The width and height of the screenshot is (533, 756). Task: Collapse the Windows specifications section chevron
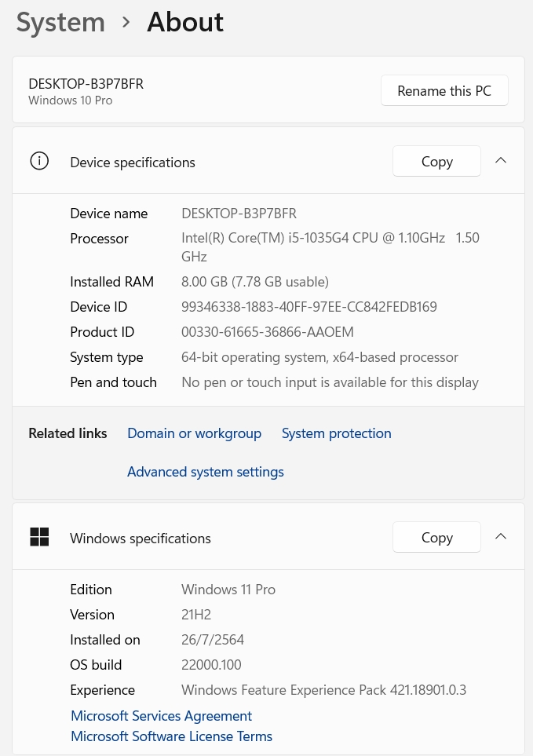501,537
